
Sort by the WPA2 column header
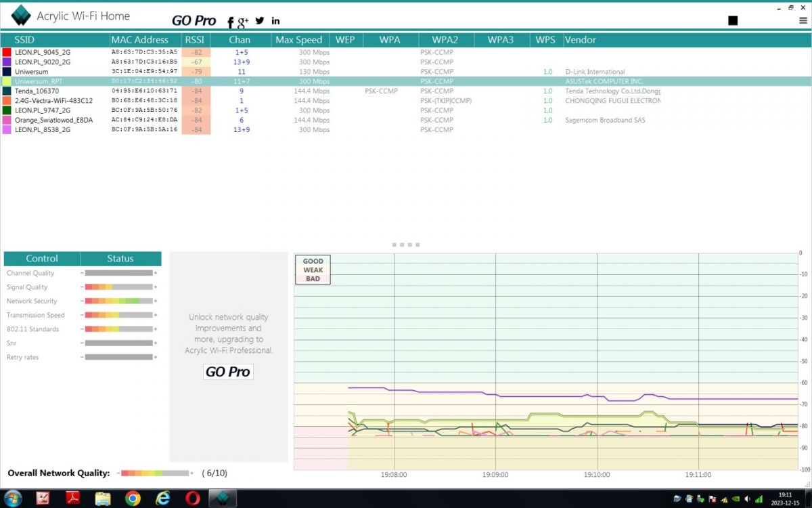coord(445,40)
